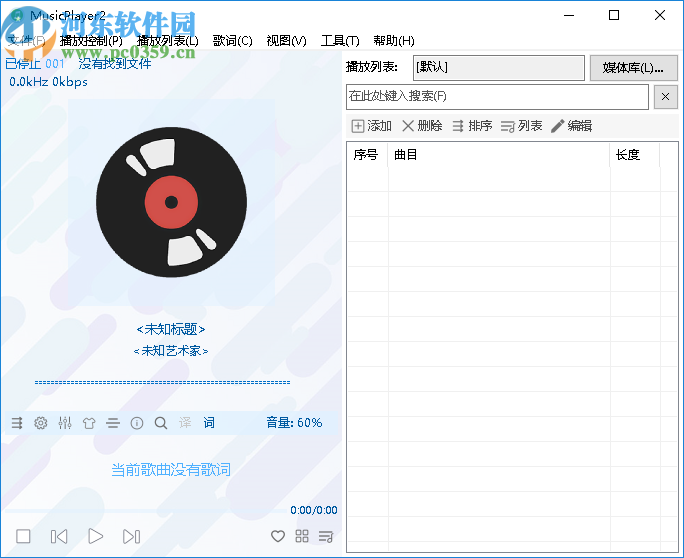Open the 媒体库(L)... button
This screenshot has height=558, width=684.
coord(633,68)
